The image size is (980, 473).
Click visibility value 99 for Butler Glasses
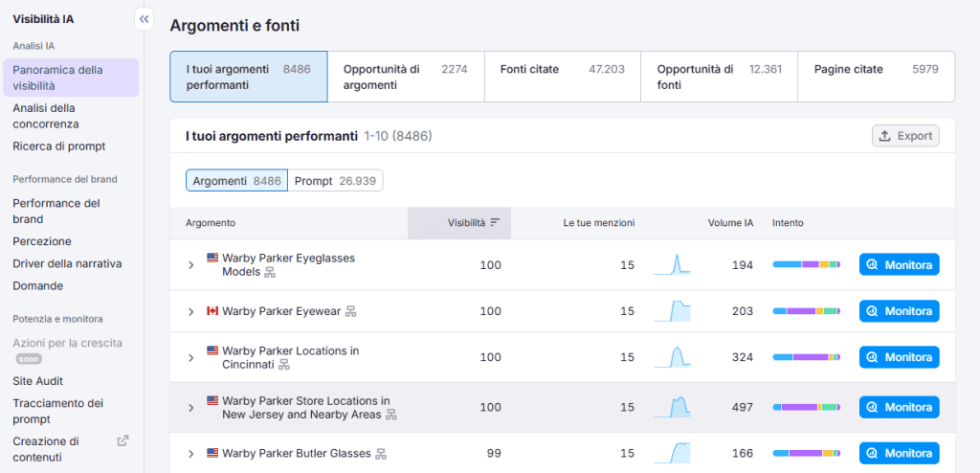[x=494, y=453]
